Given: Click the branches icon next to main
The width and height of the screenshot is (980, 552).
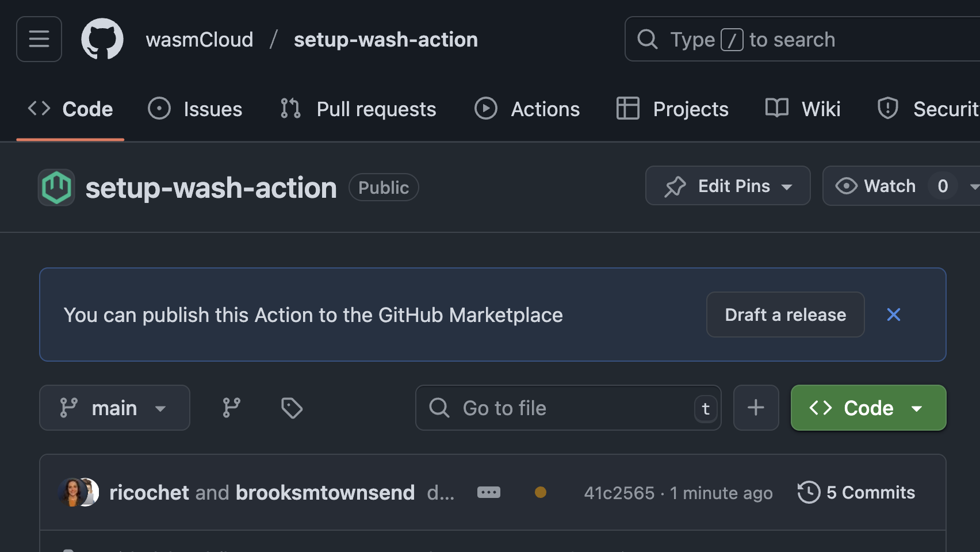Looking at the screenshot, I should coord(232,408).
